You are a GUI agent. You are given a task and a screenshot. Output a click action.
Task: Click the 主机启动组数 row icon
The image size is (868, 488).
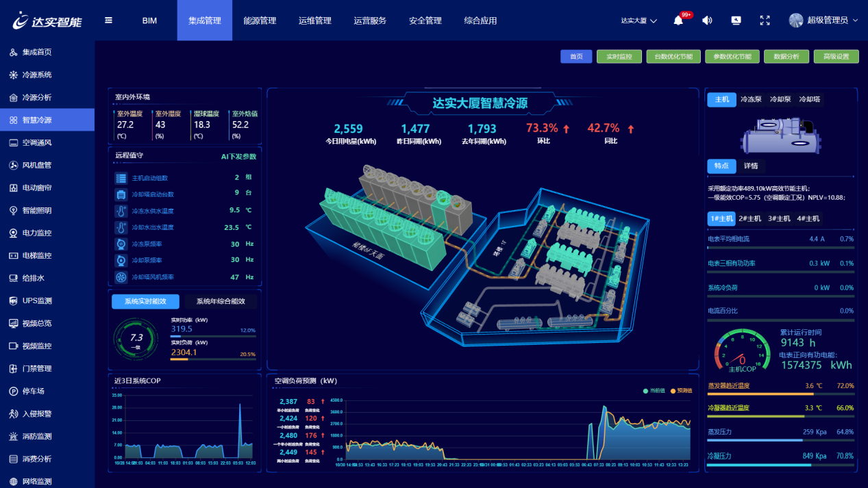pos(121,178)
